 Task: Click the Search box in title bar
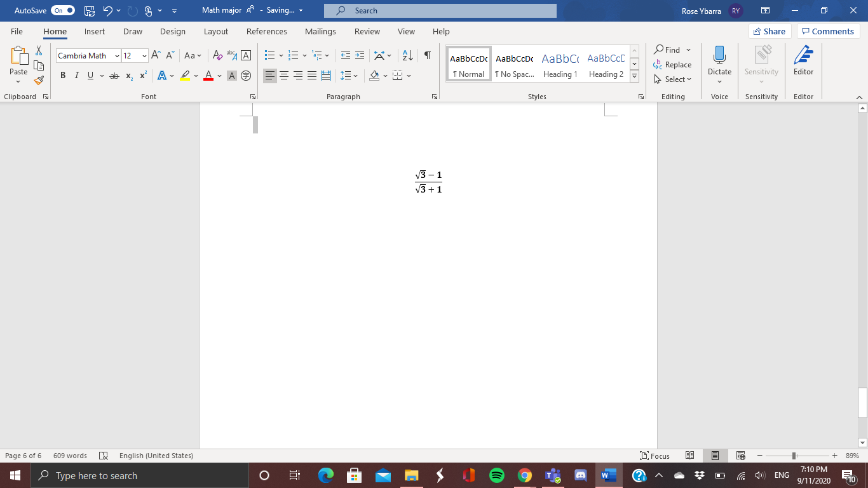(440, 11)
